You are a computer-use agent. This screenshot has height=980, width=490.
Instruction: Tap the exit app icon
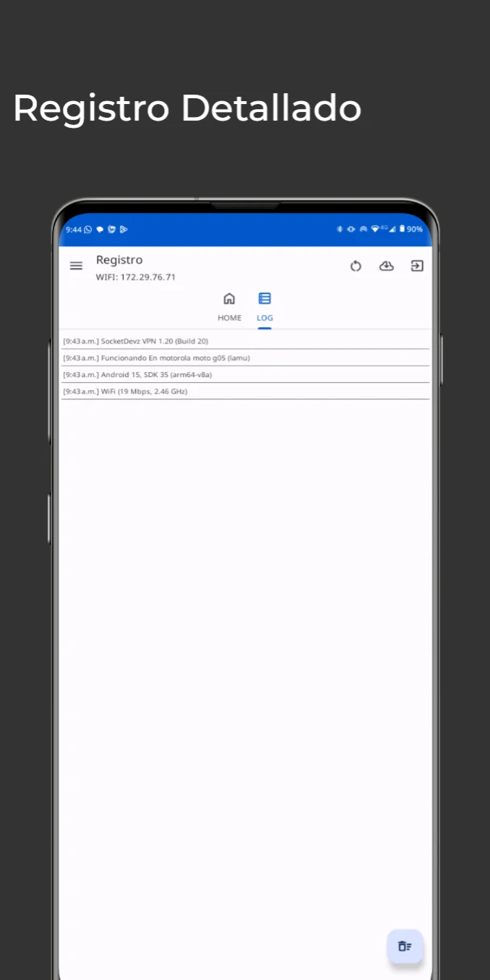pos(417,266)
